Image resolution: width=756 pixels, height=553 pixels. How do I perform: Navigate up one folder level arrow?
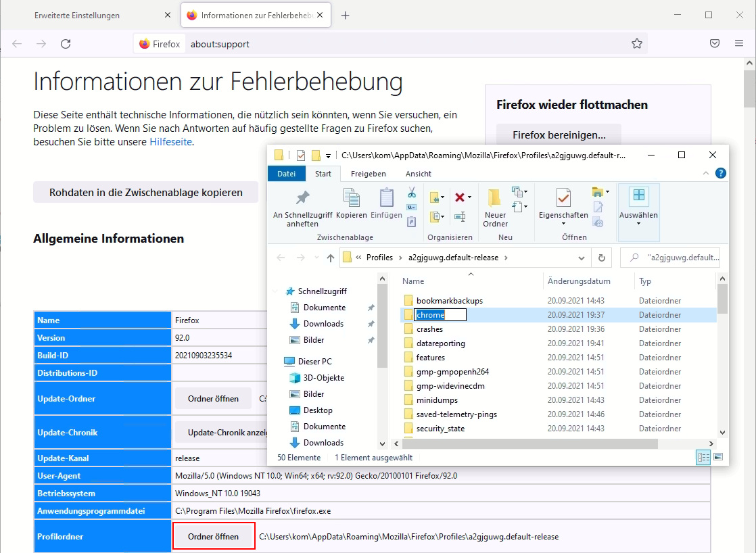(x=331, y=258)
